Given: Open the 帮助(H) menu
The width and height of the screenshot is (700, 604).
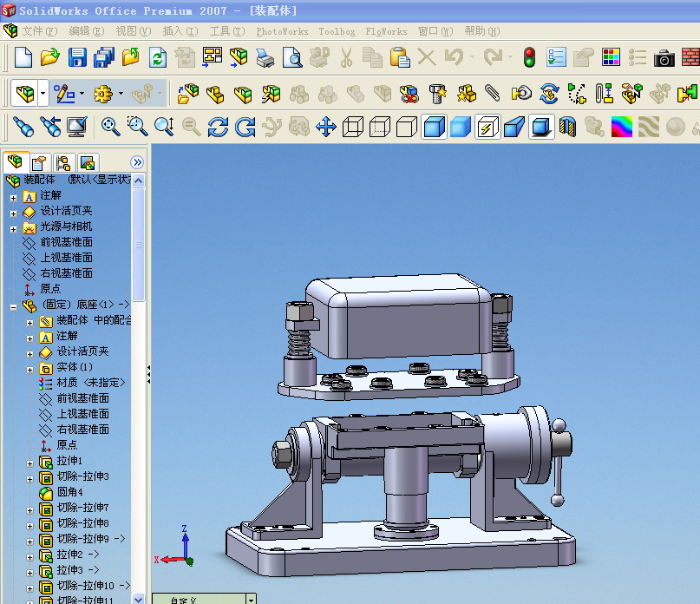Looking at the screenshot, I should click(481, 31).
